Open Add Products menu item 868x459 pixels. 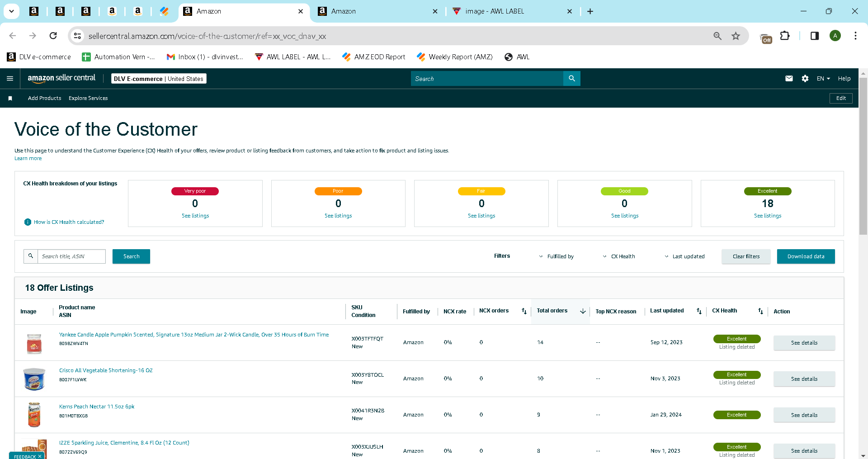coord(44,98)
